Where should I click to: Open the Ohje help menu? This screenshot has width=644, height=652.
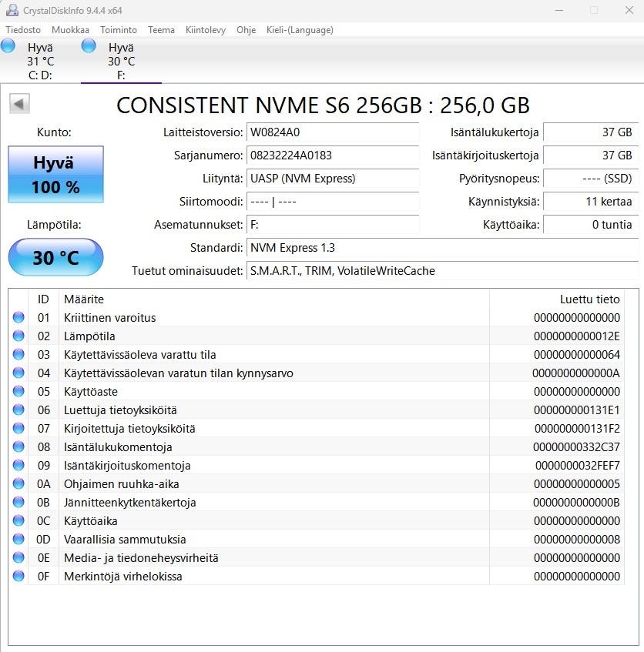247,30
